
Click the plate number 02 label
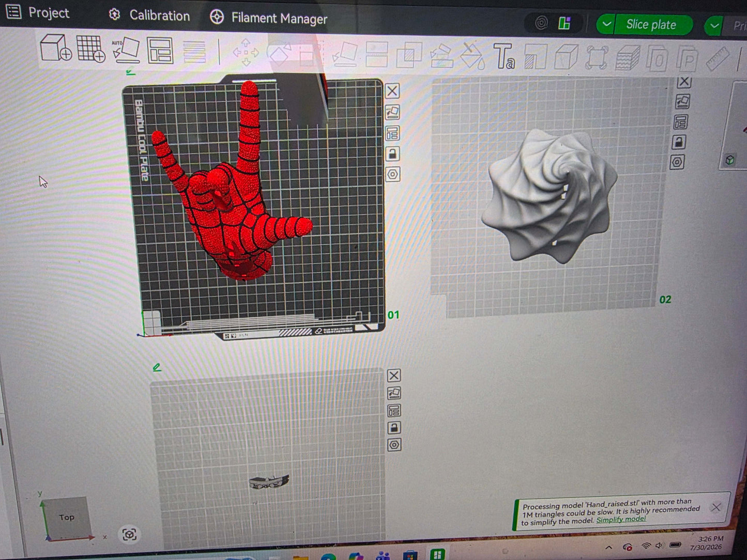coord(665,300)
